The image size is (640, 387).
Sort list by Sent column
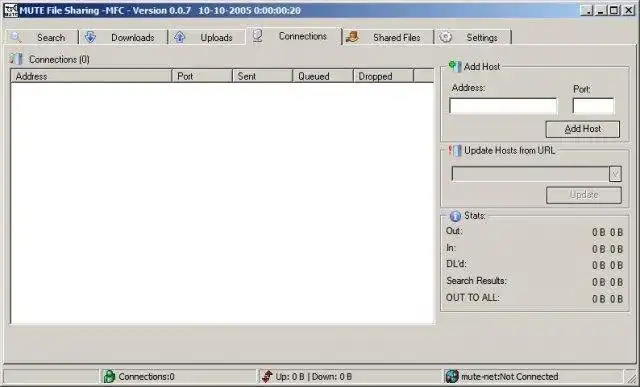tap(262, 76)
